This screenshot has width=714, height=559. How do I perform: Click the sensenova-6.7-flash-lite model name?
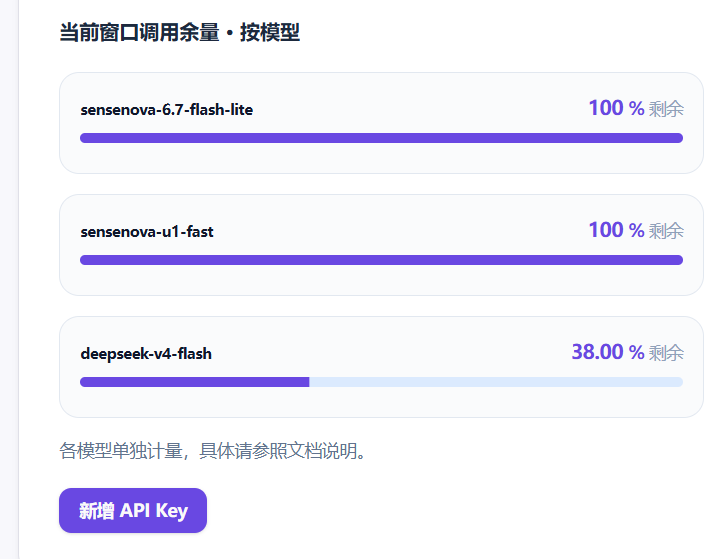(167, 110)
